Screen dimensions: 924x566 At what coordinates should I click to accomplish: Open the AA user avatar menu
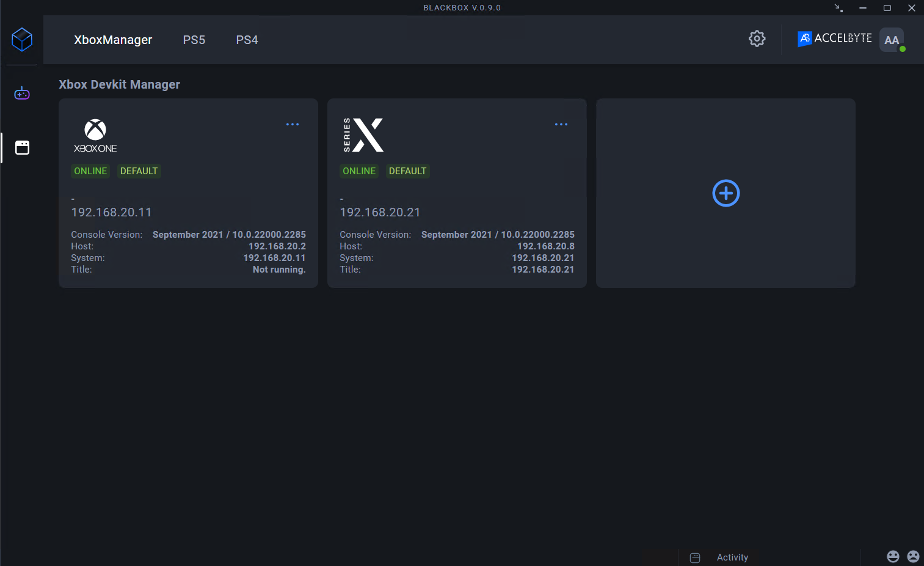[x=892, y=40]
